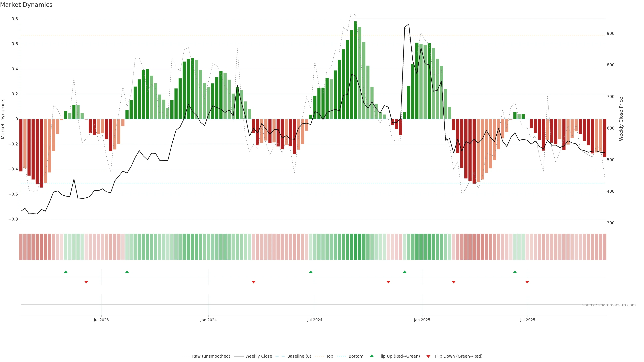Click the Jan 2024 x-axis label

(x=208, y=320)
